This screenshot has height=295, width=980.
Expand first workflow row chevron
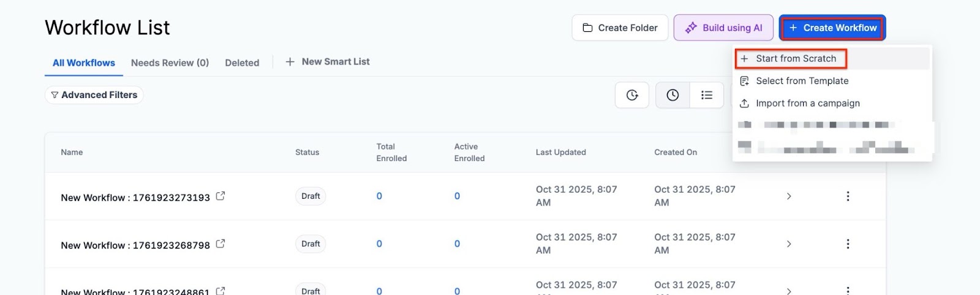click(x=789, y=196)
